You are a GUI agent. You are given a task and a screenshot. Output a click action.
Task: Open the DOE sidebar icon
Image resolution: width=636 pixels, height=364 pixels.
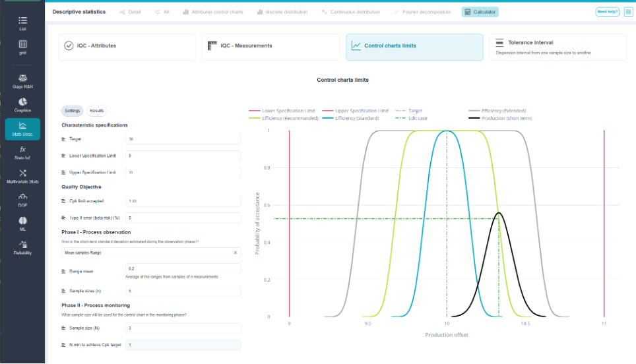(x=22, y=200)
